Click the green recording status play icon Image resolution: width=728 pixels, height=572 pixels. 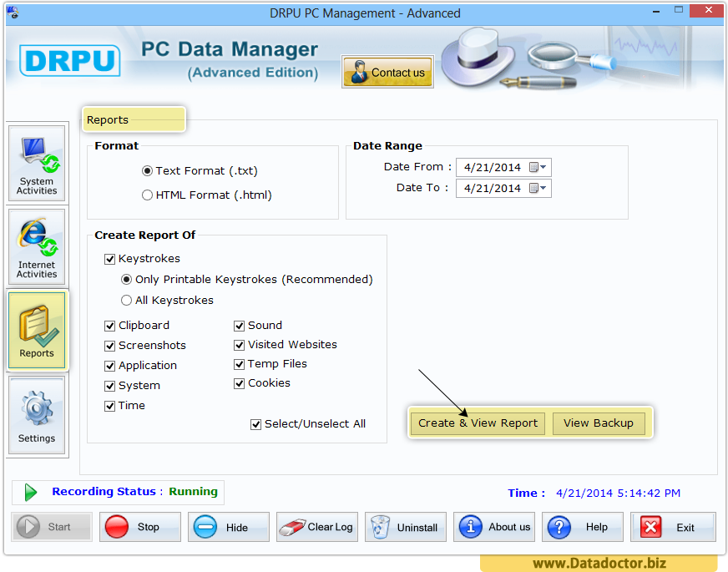point(31,492)
